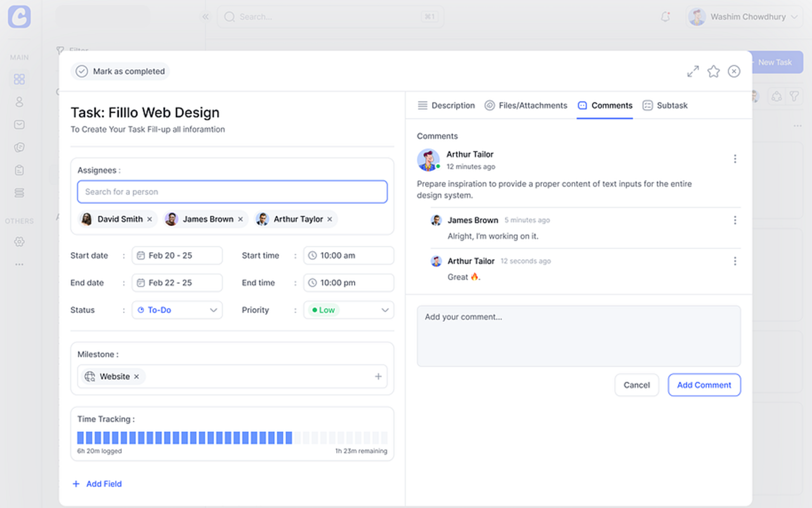Open options menu for Arthur Tailor's comment

point(735,159)
